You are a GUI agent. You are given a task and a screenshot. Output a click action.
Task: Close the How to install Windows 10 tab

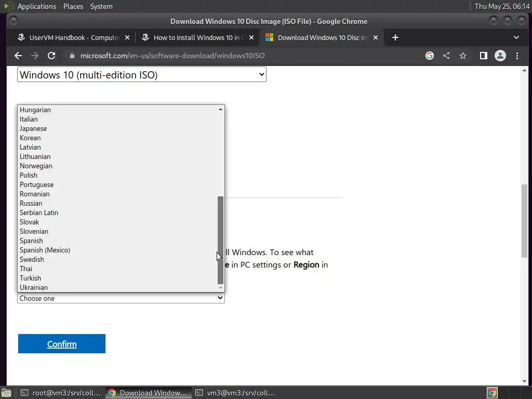click(x=251, y=37)
